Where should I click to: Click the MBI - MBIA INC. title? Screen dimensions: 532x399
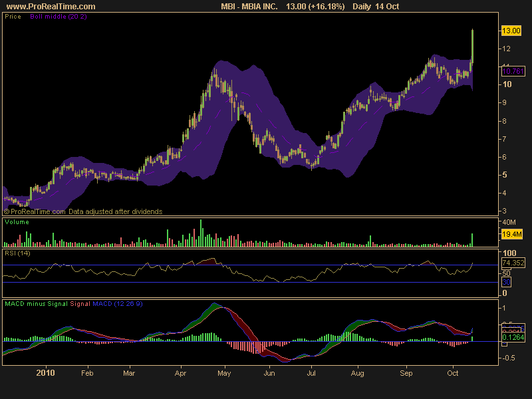point(249,7)
